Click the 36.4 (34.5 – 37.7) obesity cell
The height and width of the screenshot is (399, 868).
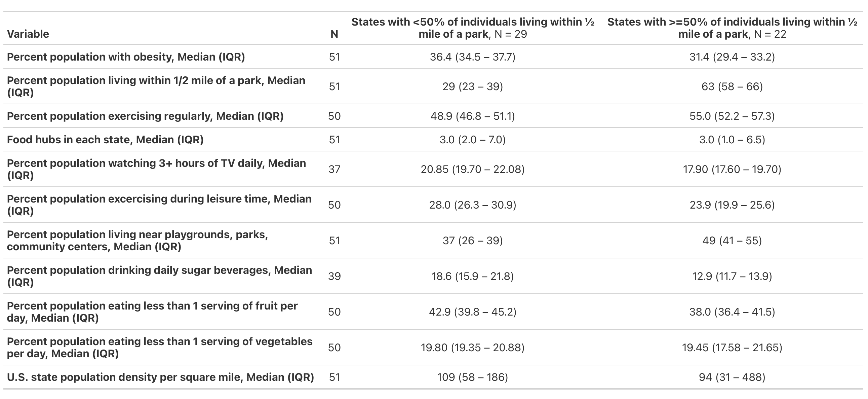[x=472, y=57]
